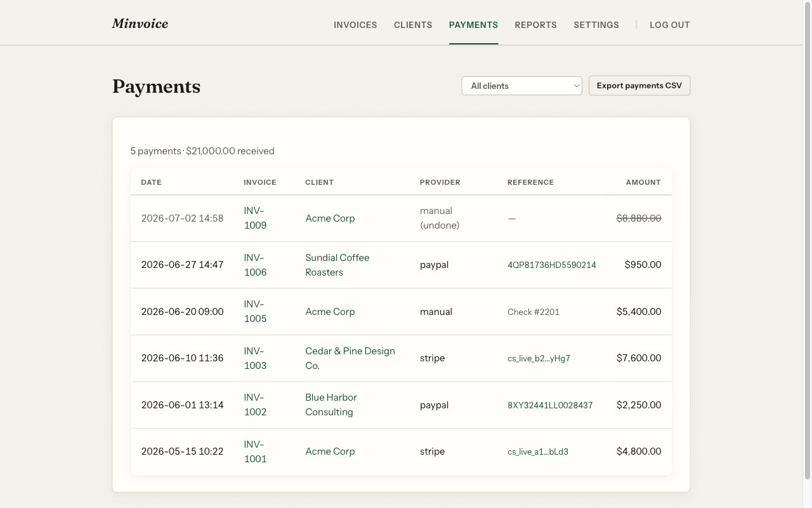Click the date 2026-06-10 11:36
The height and width of the screenshot is (508, 812).
click(x=182, y=358)
